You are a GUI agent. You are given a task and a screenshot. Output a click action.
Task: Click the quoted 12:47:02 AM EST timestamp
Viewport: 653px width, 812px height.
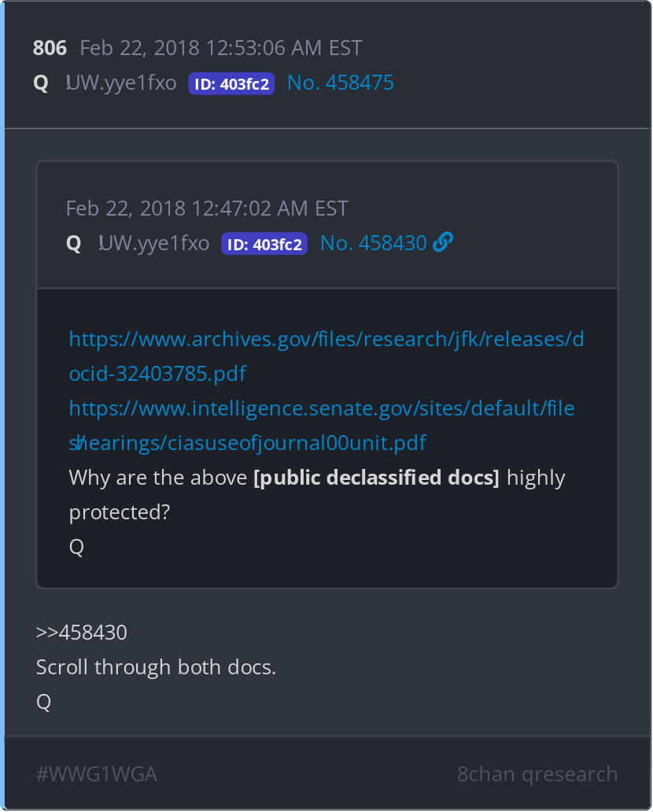click(x=207, y=209)
